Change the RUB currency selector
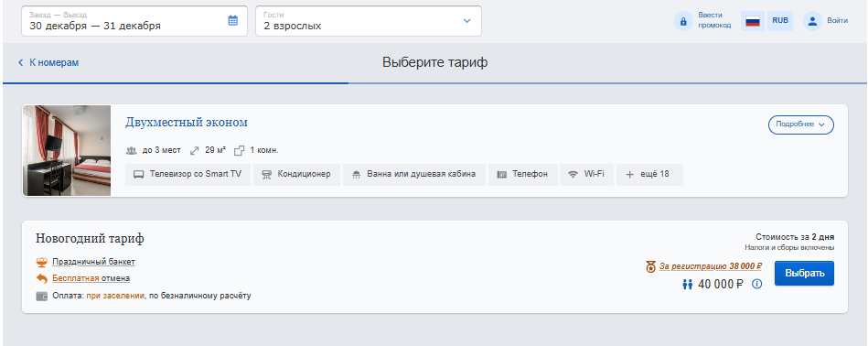 [780, 21]
